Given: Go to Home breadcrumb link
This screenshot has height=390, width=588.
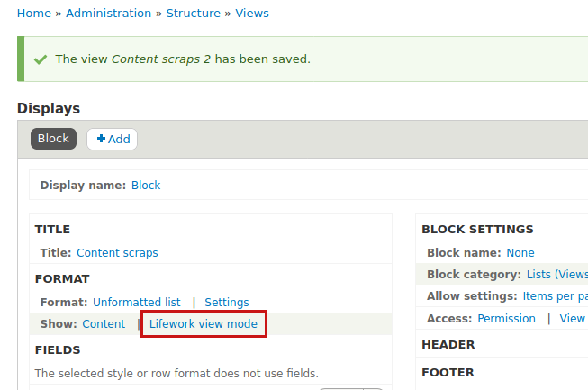Looking at the screenshot, I should (x=34, y=14).
